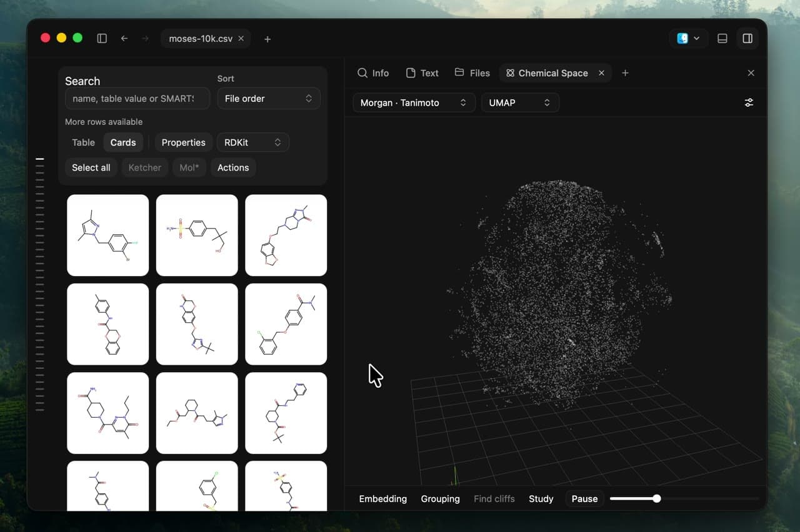
Task: Toggle the right panel layout icon
Action: 747,38
